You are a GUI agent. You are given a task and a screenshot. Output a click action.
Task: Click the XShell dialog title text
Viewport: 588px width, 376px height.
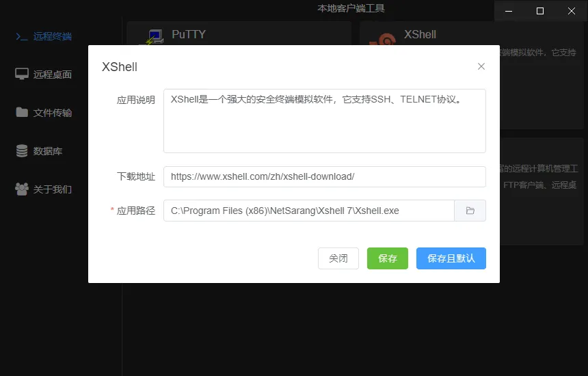(120, 67)
